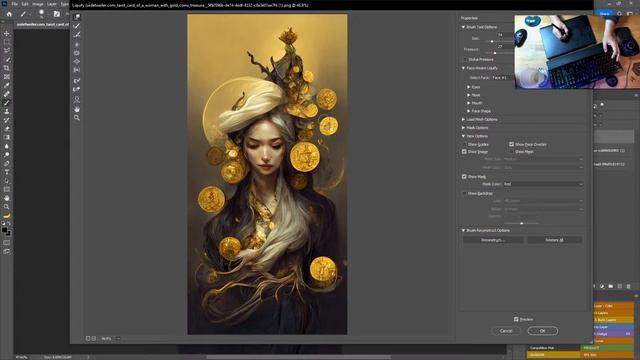Image resolution: width=640 pixels, height=360 pixels.
Task: Click the delete layer trash icon
Action: 628,287
